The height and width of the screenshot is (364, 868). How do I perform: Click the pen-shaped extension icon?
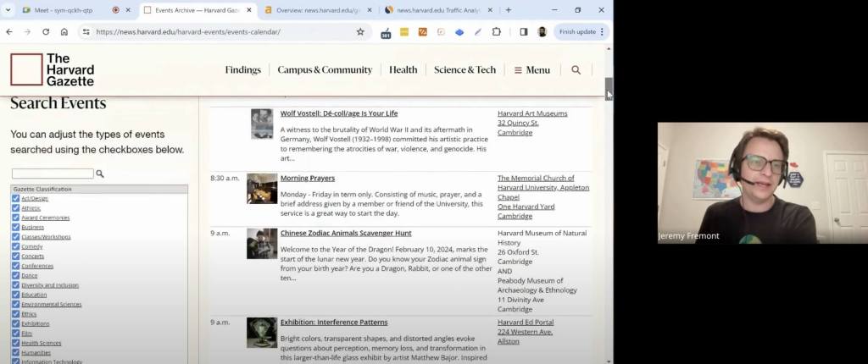(x=478, y=32)
